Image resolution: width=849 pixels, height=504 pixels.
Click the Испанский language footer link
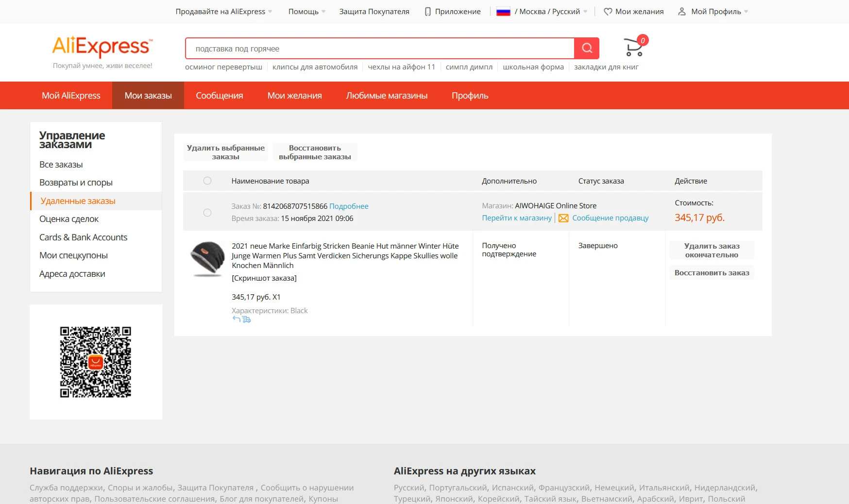tap(512, 488)
